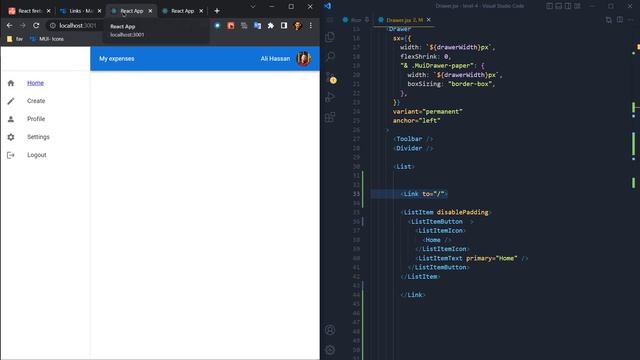This screenshot has height=360, width=640.
Task: Open Chrome three-dot menu
Action: point(311,25)
